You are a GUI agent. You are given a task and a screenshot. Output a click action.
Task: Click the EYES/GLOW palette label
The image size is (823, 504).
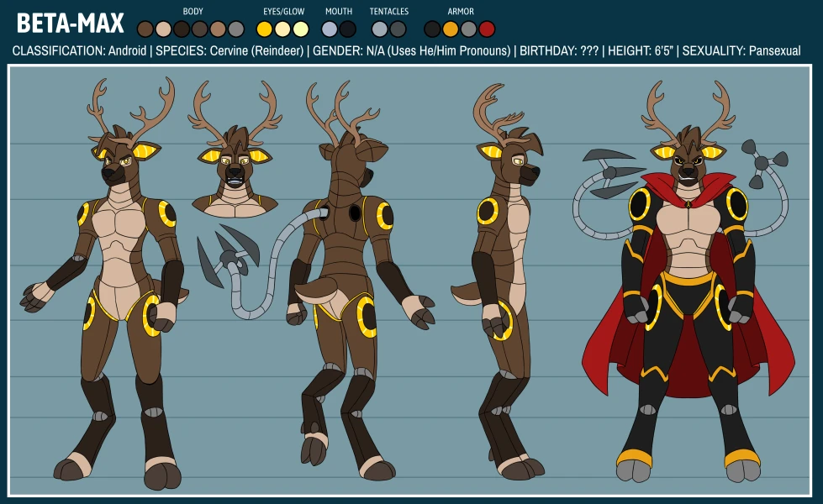283,11
